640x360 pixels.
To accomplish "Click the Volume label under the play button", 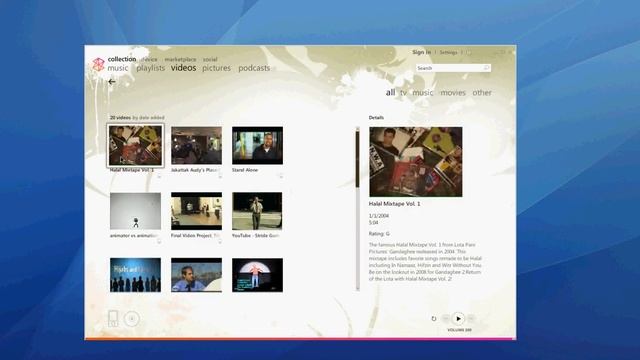I will click(459, 330).
